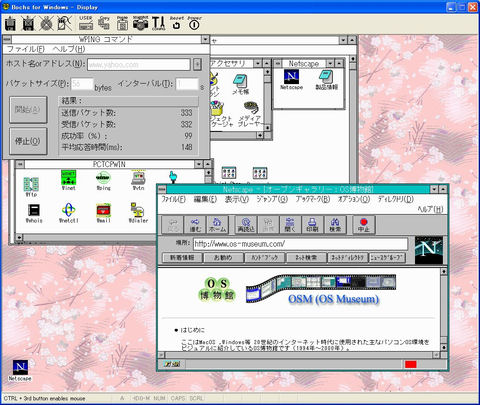Image resolution: width=480 pixels, height=405 pixels.
Task: Open 表示(V) menu in Netscape browser
Action: click(236, 199)
